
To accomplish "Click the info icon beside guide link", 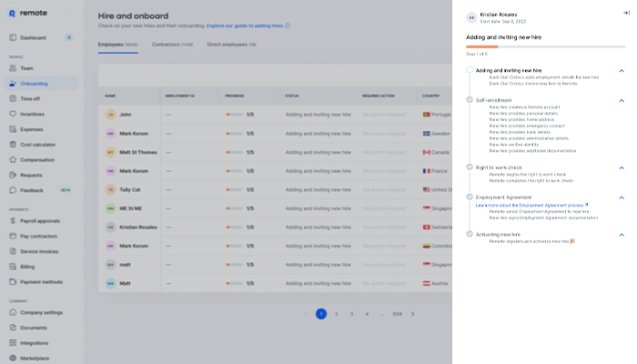I will click(288, 25).
